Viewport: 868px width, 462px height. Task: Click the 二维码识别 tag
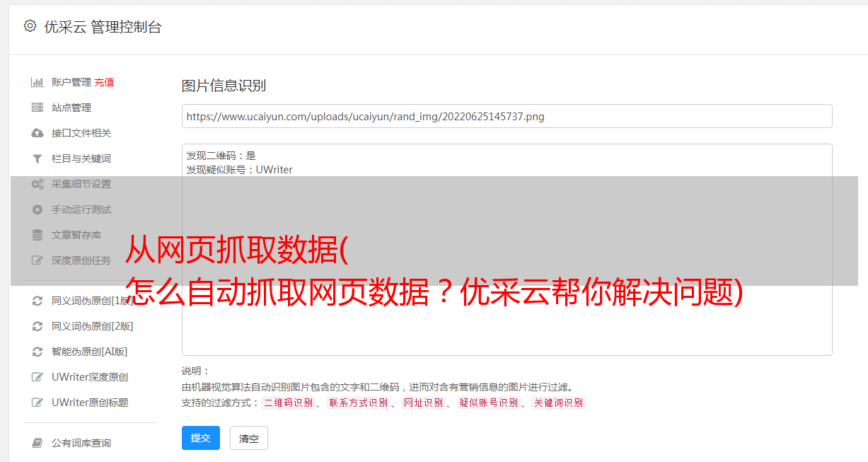pyautogui.click(x=288, y=403)
